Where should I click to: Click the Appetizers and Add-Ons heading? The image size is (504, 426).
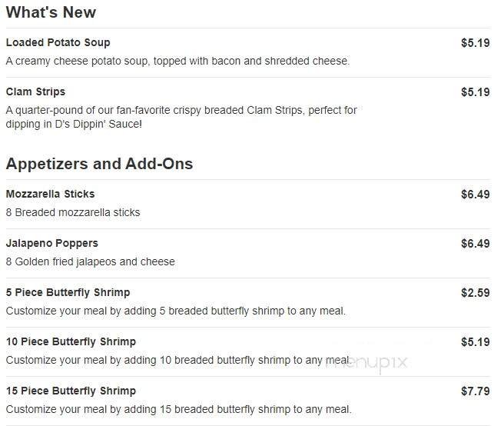99,164
